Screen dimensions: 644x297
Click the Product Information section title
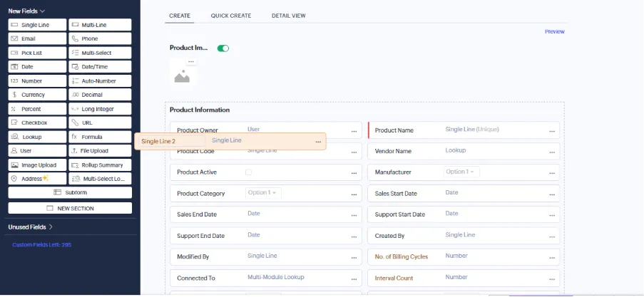point(200,110)
